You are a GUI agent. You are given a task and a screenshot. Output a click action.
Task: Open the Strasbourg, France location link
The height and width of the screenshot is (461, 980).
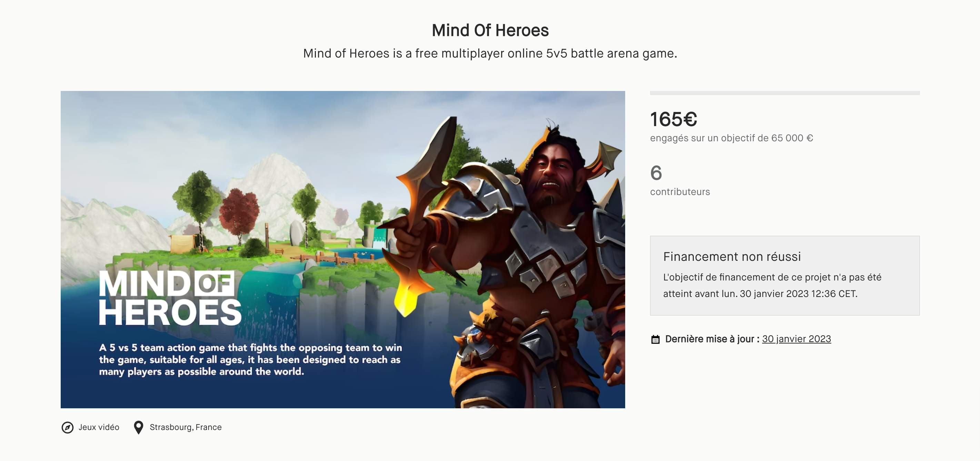(186, 427)
